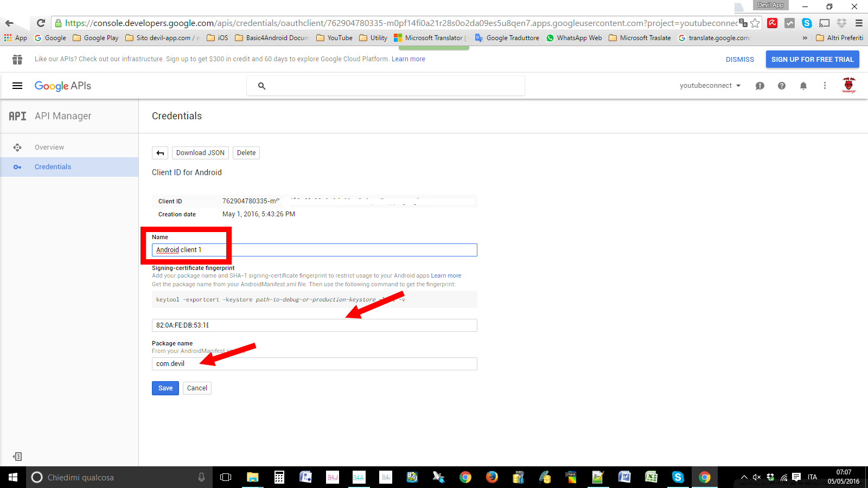Click the Google Cast extension icon
This screenshot has width=868, height=488.
825,23
